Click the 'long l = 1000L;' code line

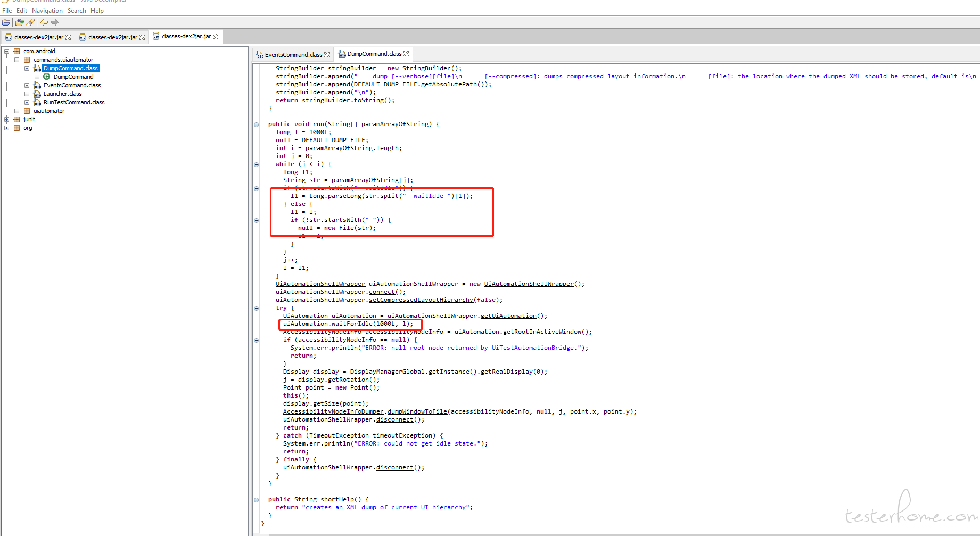click(303, 132)
